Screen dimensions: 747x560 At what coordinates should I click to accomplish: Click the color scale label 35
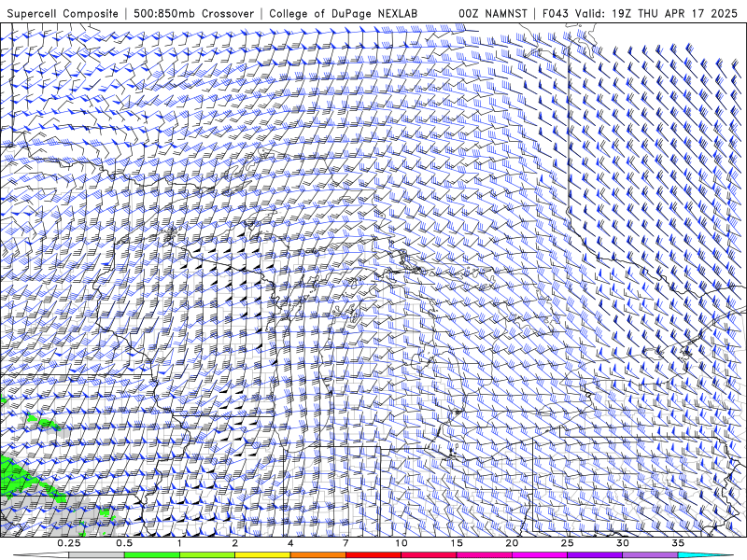click(678, 543)
